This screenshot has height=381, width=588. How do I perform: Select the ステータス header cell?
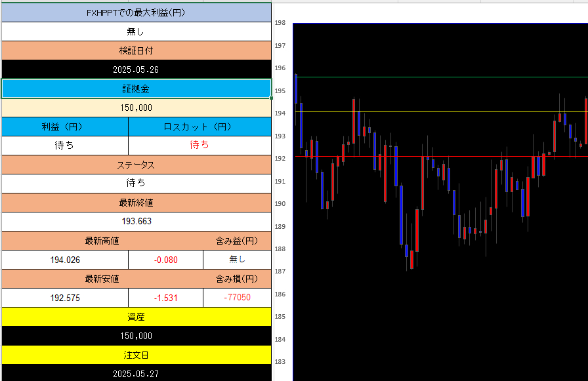point(136,165)
